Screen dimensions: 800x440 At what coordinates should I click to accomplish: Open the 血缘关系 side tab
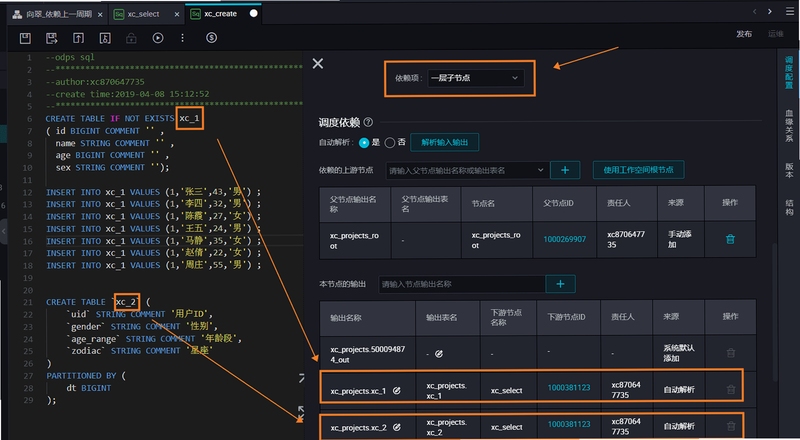(x=789, y=125)
